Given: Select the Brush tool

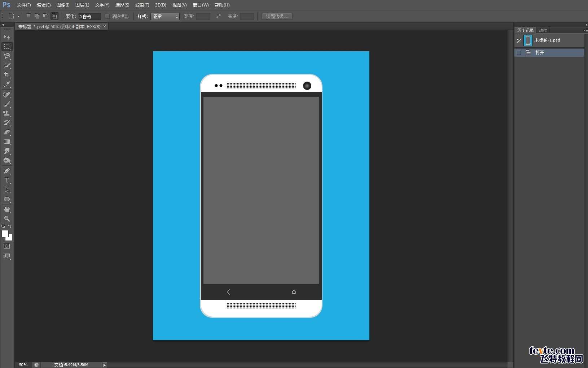Looking at the screenshot, I should click(7, 104).
